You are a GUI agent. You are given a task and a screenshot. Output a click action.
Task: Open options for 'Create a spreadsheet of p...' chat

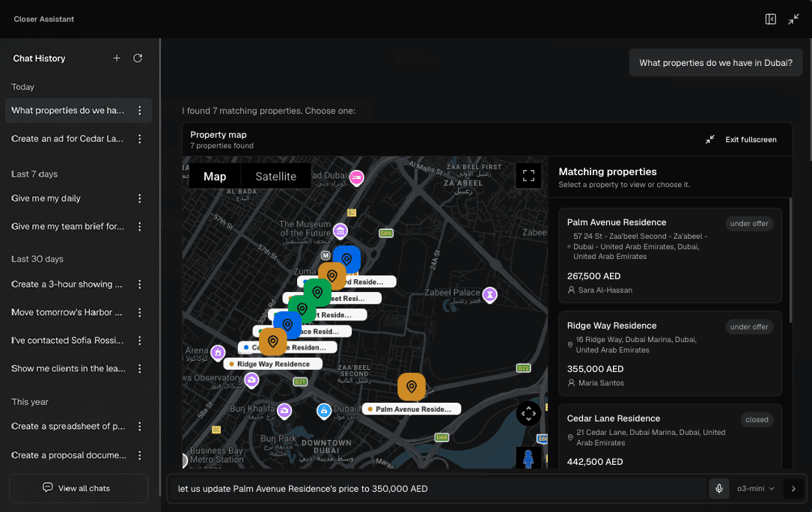click(140, 427)
